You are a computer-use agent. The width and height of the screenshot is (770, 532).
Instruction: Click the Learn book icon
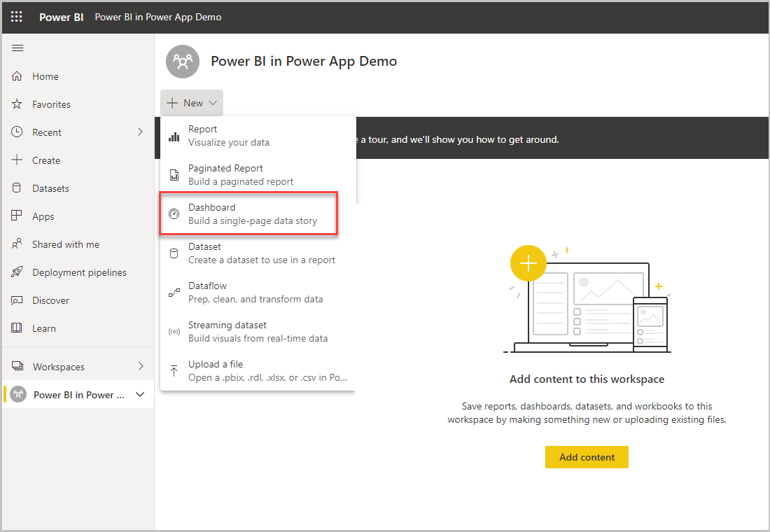[x=17, y=328]
